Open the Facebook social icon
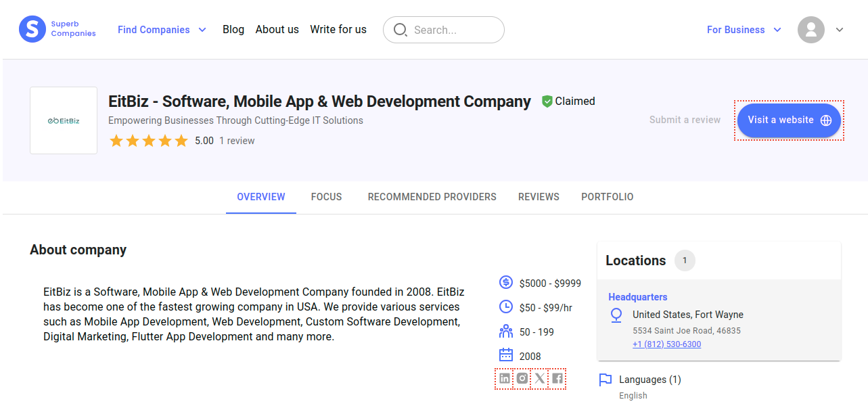The image size is (868, 408). point(557,379)
